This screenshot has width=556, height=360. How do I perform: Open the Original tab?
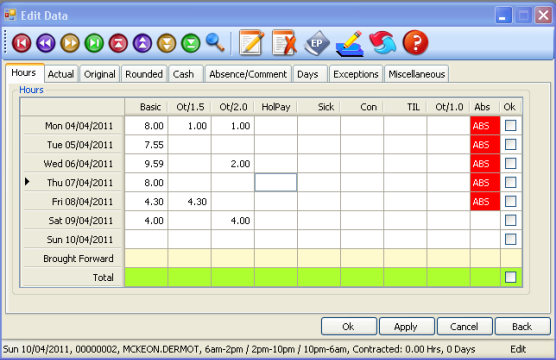[x=100, y=74]
